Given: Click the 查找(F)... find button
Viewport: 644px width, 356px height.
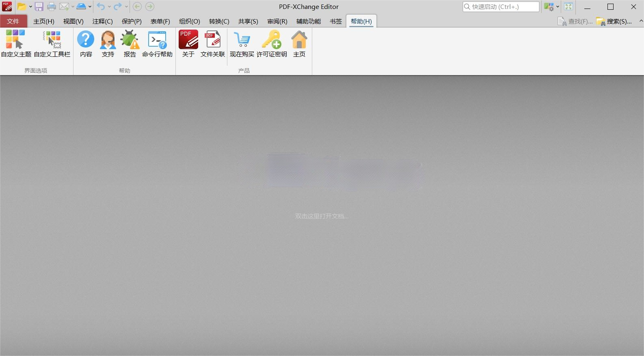Looking at the screenshot, I should (x=575, y=22).
